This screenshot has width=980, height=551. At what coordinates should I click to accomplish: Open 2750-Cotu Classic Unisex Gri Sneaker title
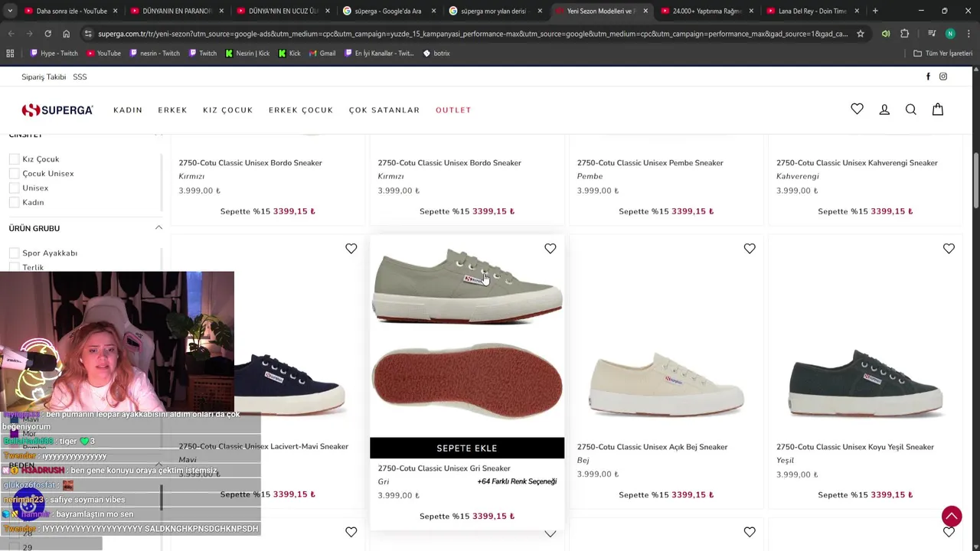(x=444, y=468)
